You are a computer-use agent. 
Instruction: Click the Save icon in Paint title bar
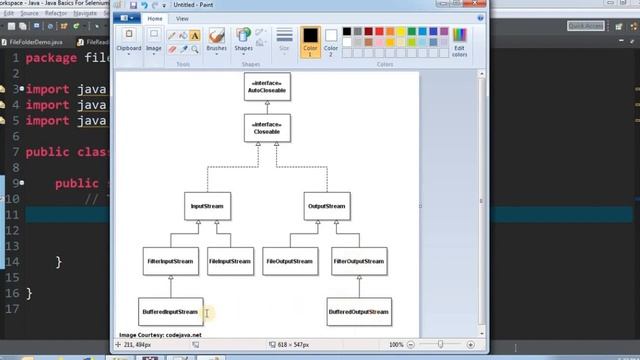point(133,5)
